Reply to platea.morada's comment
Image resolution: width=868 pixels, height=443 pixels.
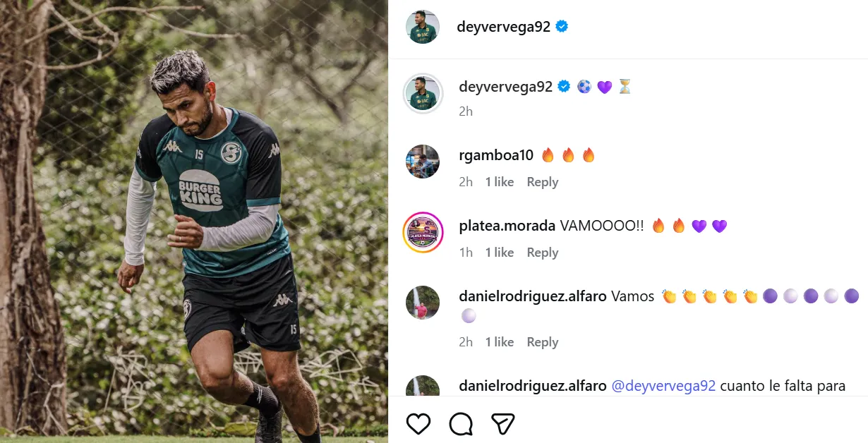(x=542, y=252)
